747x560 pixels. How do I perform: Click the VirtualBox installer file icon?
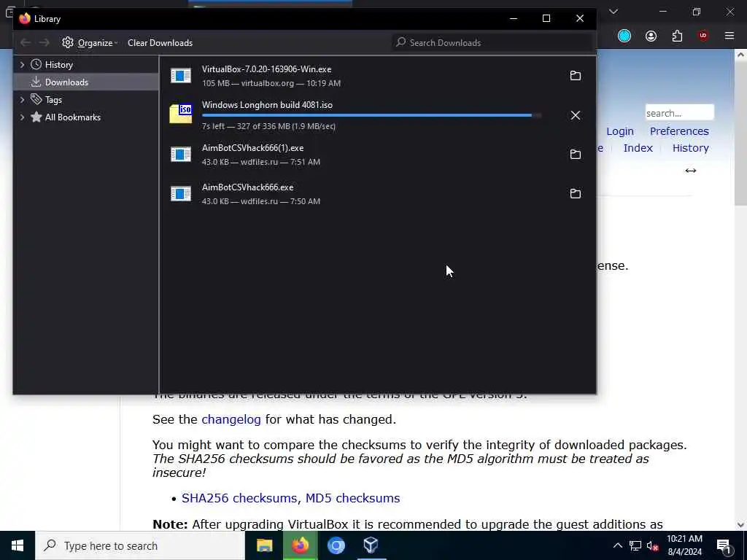pos(181,76)
